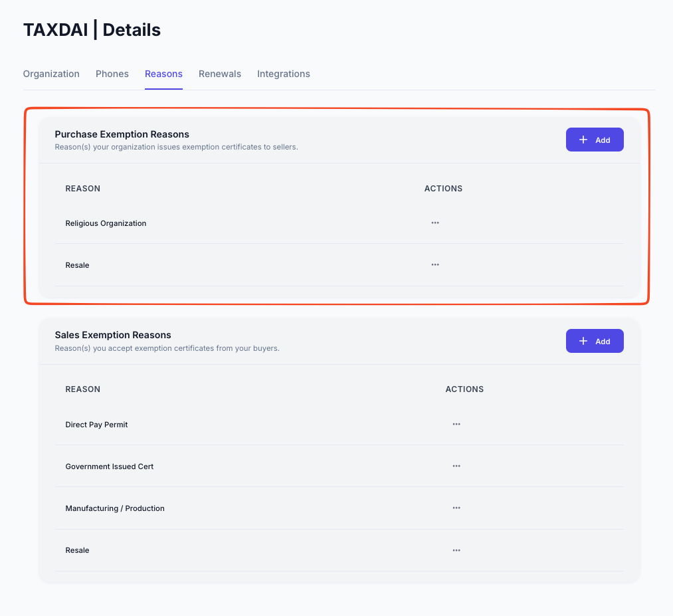Click the TAXDAI | Details page title
This screenshot has width=673, height=616.
tap(92, 30)
